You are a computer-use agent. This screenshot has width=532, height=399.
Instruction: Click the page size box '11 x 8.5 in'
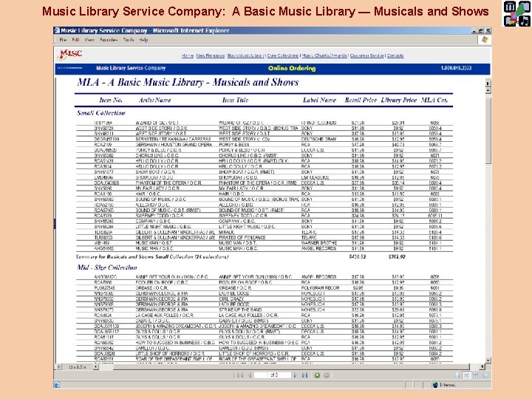click(x=78, y=366)
